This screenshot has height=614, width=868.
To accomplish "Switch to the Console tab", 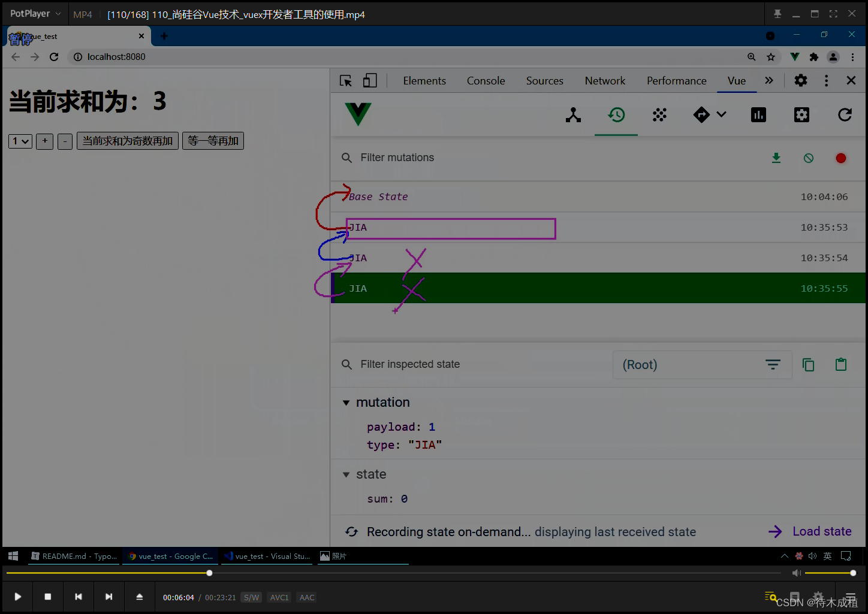I will [486, 80].
